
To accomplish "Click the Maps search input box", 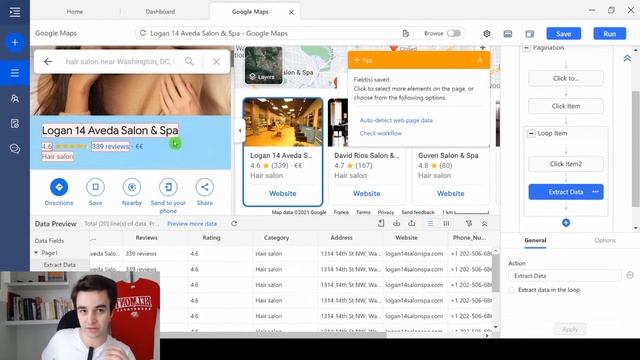I will (120, 62).
